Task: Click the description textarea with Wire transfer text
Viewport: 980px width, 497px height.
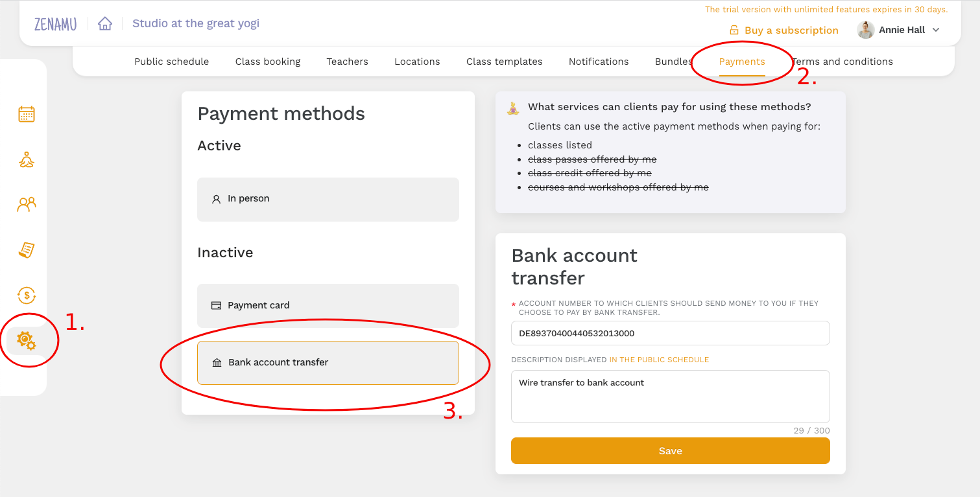Action: point(671,397)
